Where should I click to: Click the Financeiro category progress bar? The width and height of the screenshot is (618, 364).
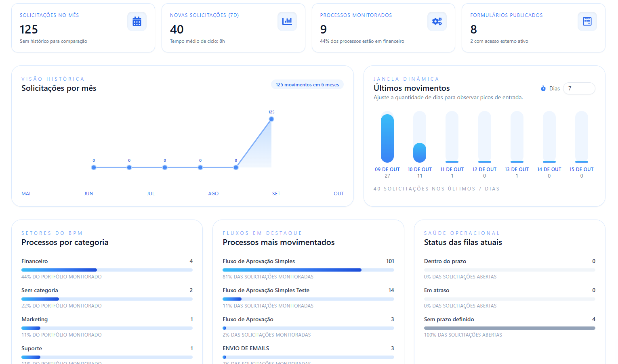[x=107, y=270]
